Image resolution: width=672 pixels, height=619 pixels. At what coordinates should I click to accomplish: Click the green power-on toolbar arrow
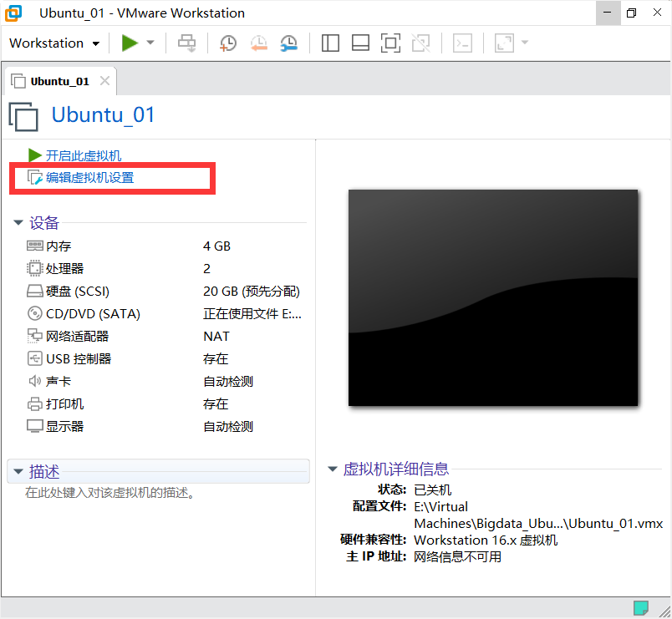tap(129, 43)
